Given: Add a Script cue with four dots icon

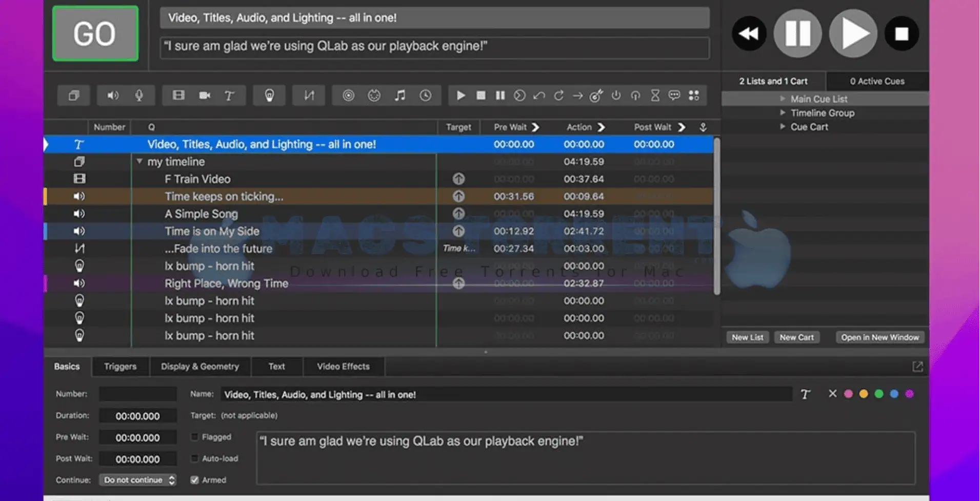Looking at the screenshot, I should 694,95.
